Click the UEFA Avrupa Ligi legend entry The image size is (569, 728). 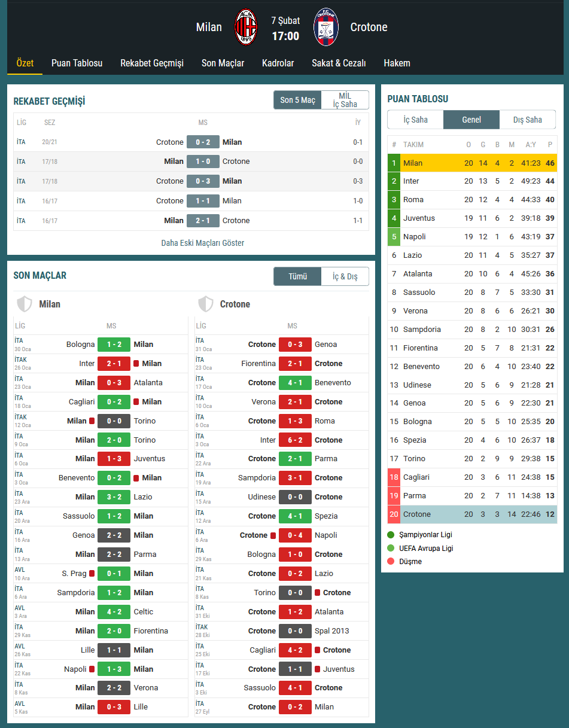[x=420, y=549]
